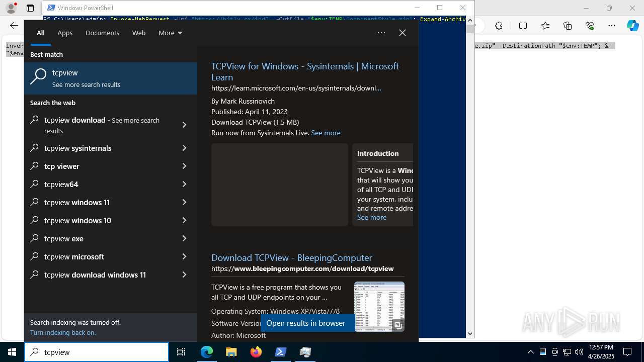Select the All search tab
This screenshot has width=644, height=362.
(40, 33)
